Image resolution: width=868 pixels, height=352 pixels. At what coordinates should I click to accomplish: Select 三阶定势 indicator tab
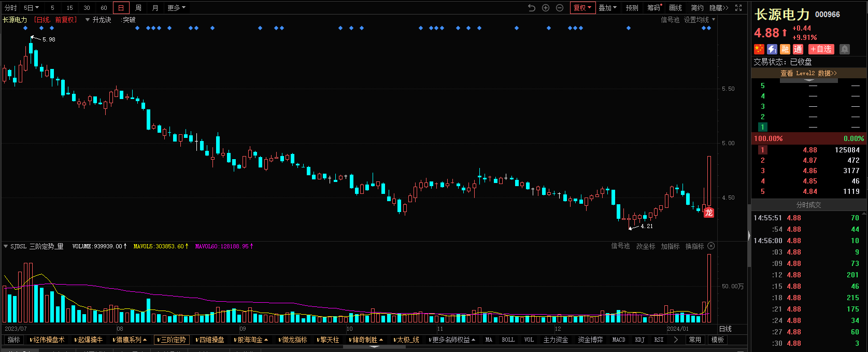click(172, 340)
